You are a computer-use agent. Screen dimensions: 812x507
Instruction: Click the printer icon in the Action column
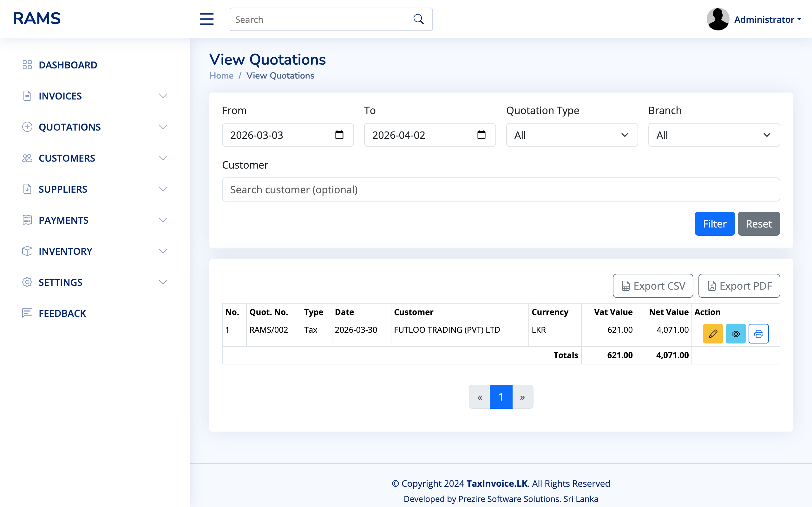click(x=758, y=334)
